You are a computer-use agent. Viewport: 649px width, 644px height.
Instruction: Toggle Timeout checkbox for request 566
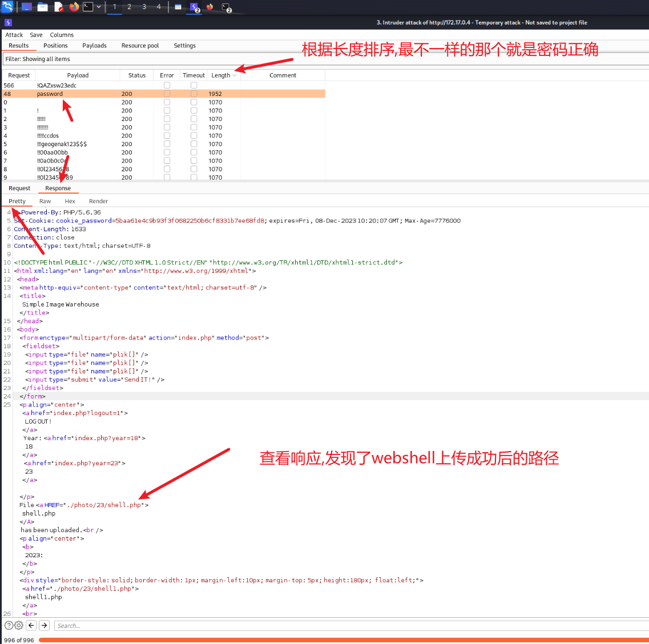[x=194, y=85]
